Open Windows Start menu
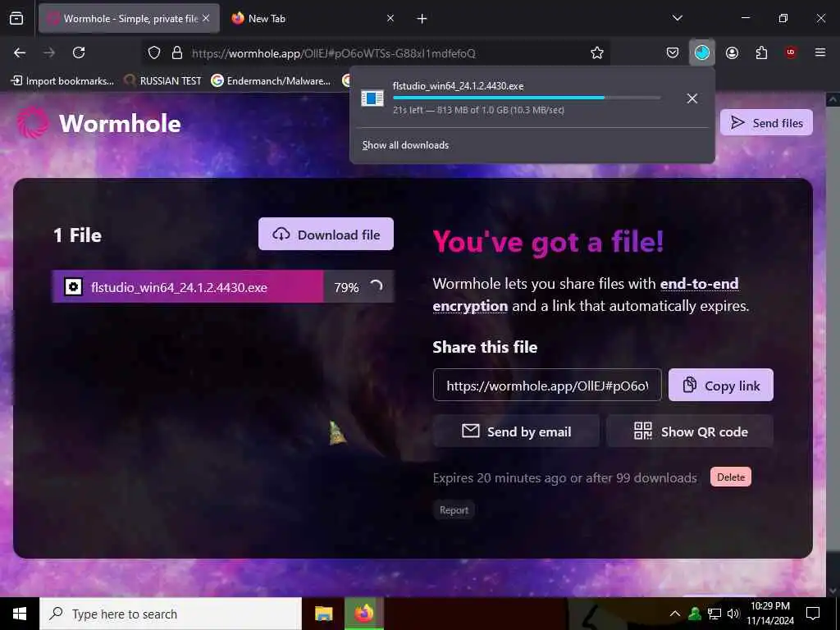Image resolution: width=840 pixels, height=630 pixels. click(20, 614)
